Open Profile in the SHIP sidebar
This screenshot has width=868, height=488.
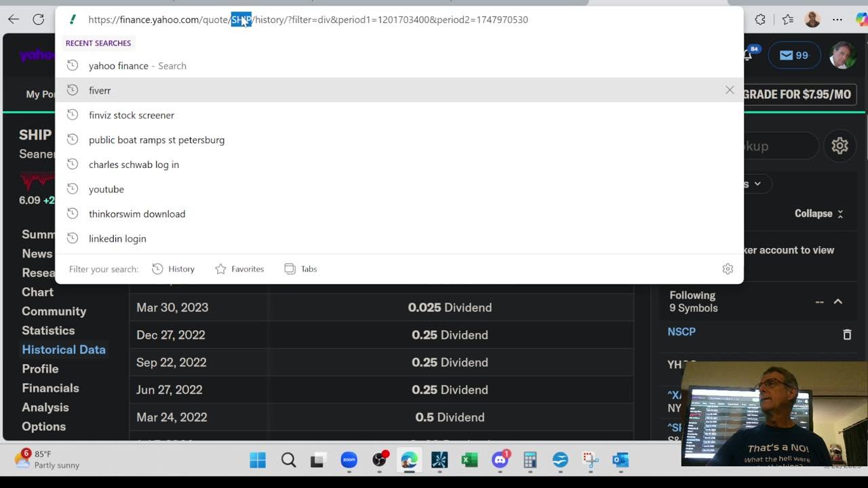[x=40, y=369]
